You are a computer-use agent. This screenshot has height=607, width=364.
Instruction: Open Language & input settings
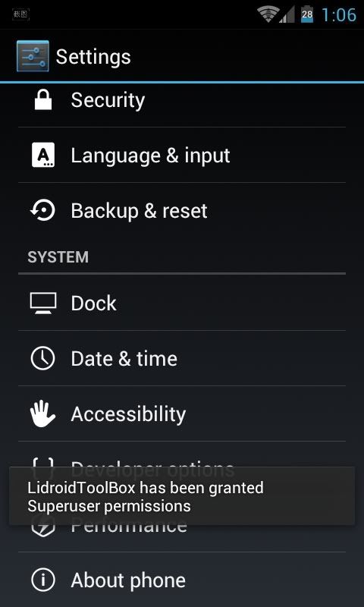tap(182, 156)
